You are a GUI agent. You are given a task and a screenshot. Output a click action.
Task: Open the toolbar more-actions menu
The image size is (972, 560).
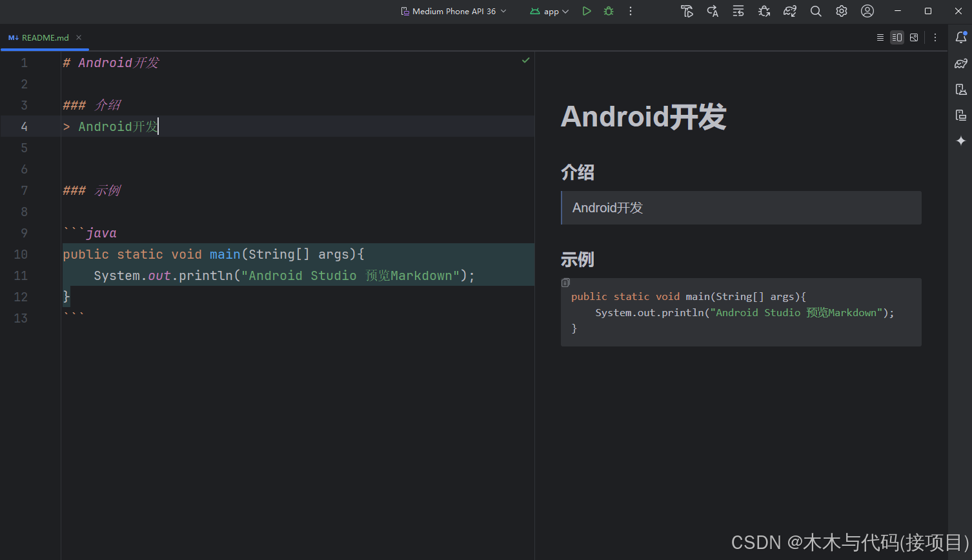(630, 11)
